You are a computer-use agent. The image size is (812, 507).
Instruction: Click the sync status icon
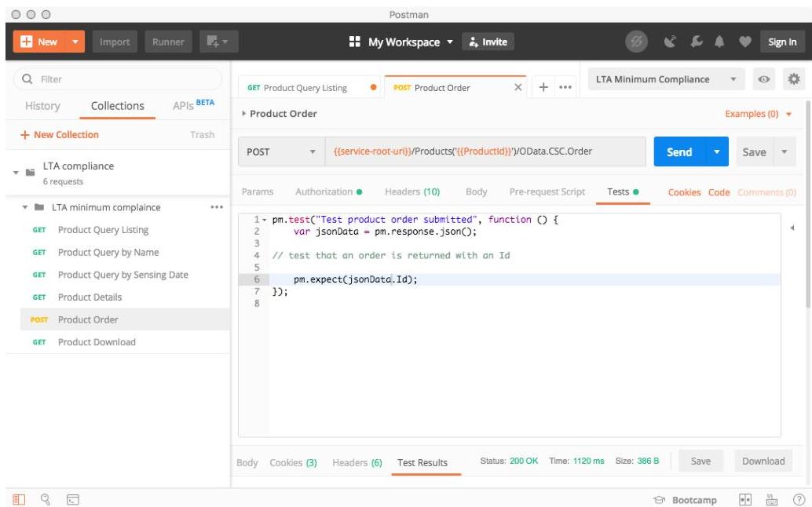click(636, 42)
